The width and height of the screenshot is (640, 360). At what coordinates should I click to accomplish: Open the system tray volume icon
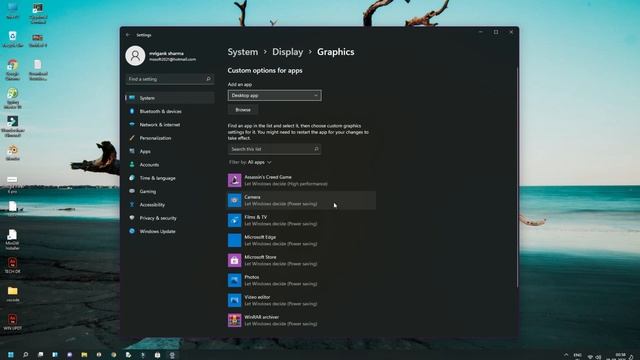tap(598, 356)
